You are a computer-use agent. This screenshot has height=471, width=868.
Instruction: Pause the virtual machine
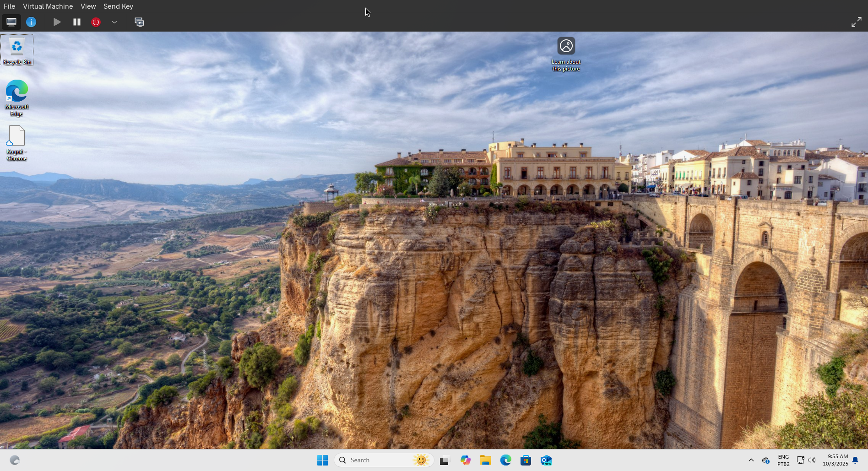[76, 22]
